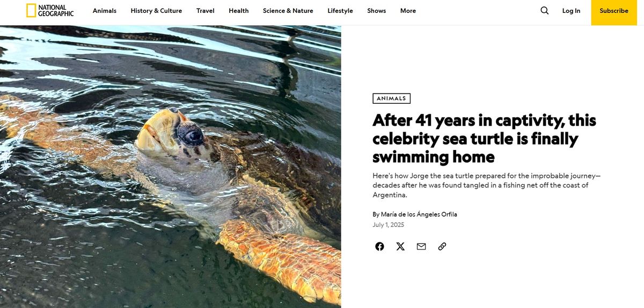Open History & Culture menu
Image resolution: width=644 pixels, height=308 pixels.
pyautogui.click(x=156, y=11)
